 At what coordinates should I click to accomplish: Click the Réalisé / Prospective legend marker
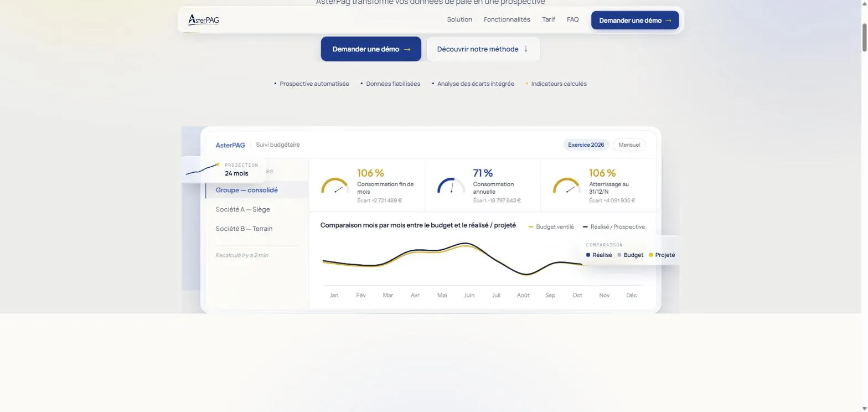pyautogui.click(x=585, y=227)
